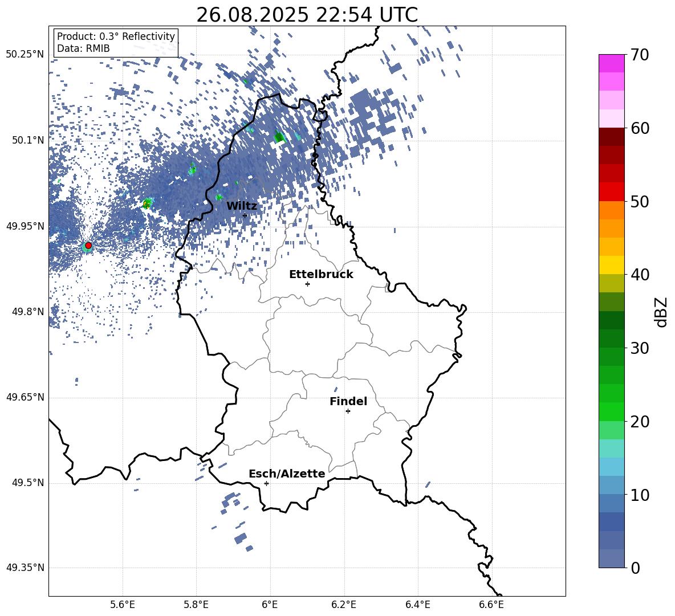675x616 pixels.
Task: Click the dark maroon colorbar swatch below 60
Action: tap(611, 137)
